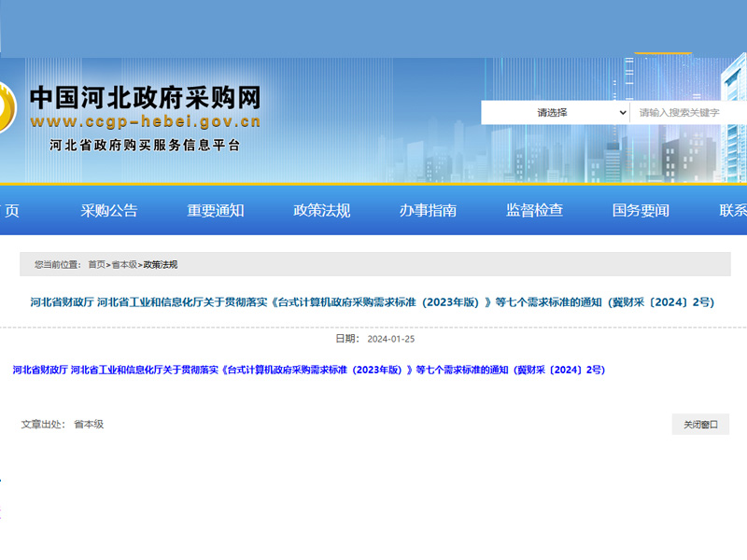The height and width of the screenshot is (560, 747).
Task: Select the 国务要闻 navigation tab
Action: [x=641, y=210]
